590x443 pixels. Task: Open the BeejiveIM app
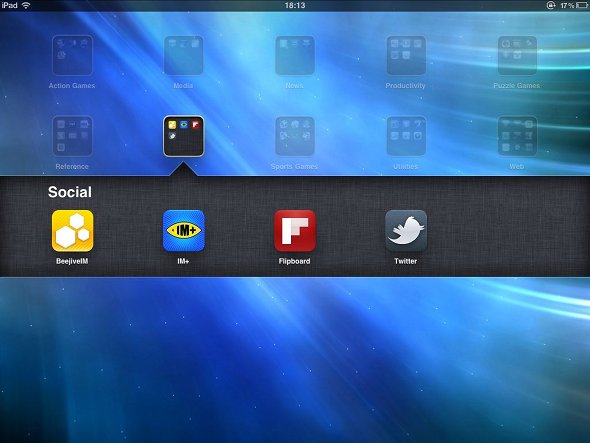[73, 231]
